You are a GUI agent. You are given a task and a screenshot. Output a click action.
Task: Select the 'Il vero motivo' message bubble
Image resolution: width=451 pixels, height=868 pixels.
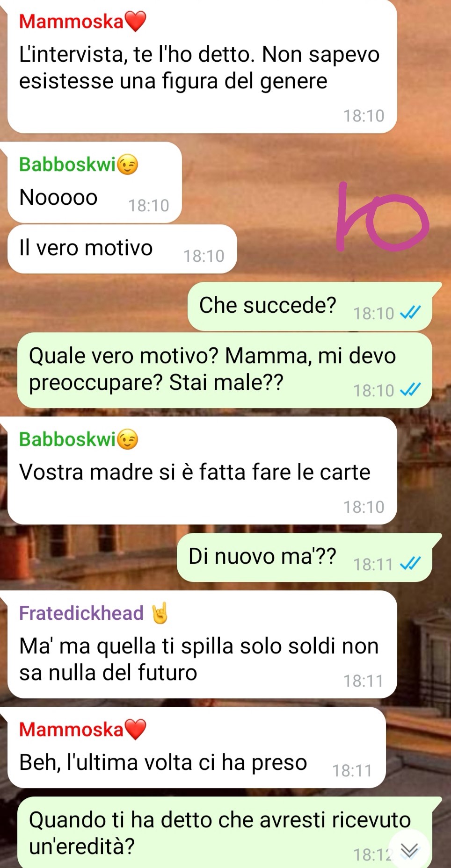pyautogui.click(x=122, y=249)
